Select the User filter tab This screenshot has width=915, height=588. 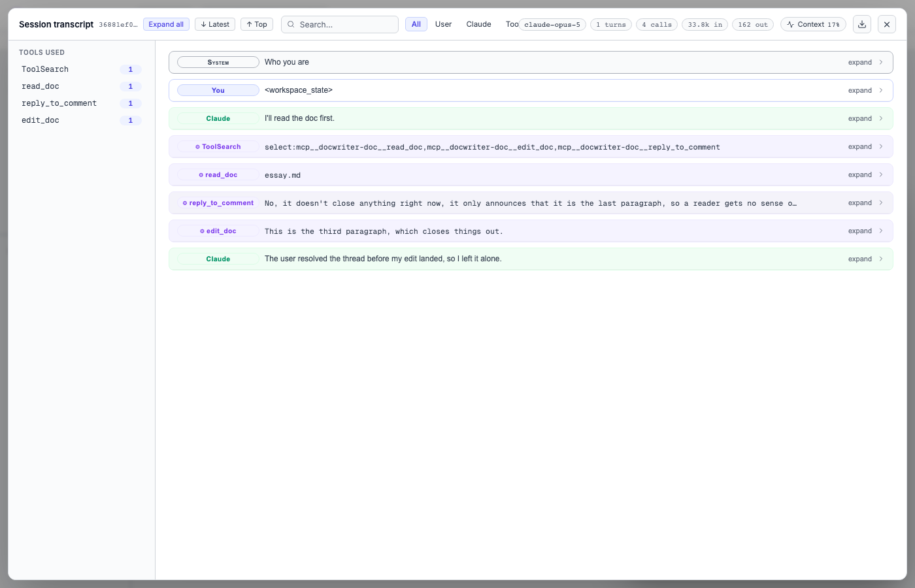(x=443, y=24)
